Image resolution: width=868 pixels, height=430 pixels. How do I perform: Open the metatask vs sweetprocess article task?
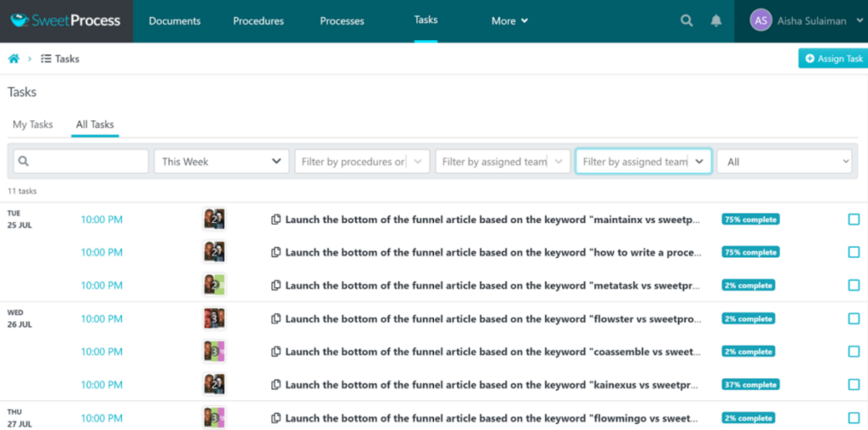493,285
